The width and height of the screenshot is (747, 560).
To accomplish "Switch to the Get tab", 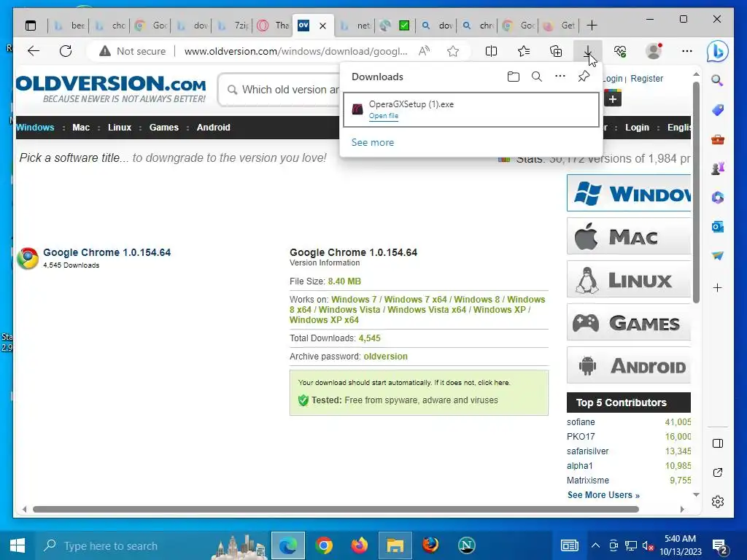I will click(x=560, y=26).
